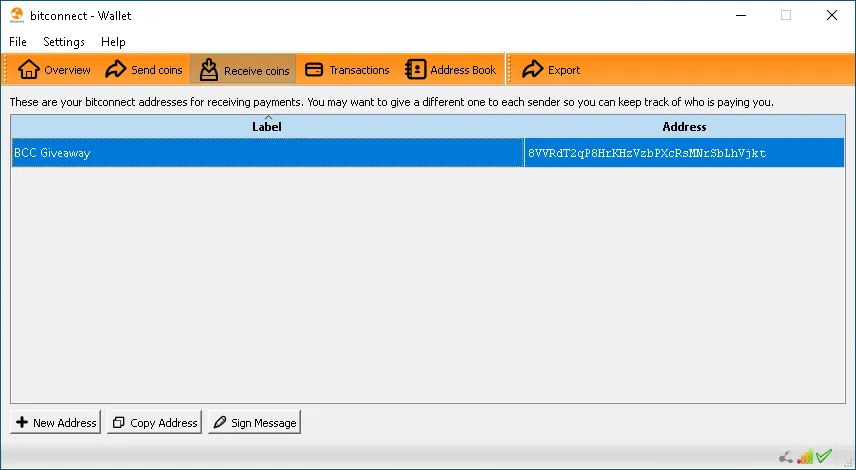Click the green checkmark sync status icon

pyautogui.click(x=824, y=455)
